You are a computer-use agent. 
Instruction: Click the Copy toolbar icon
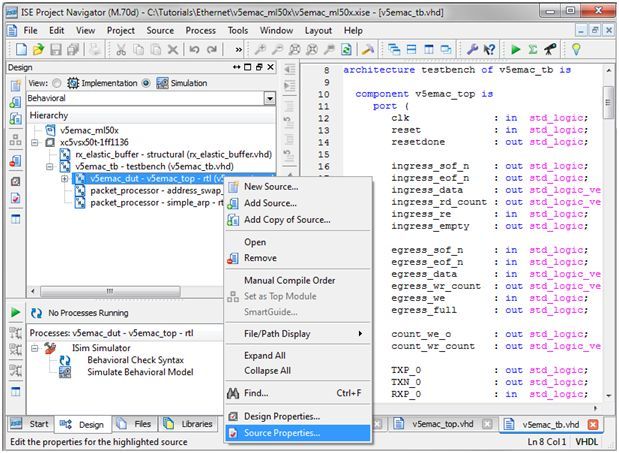pos(138,49)
